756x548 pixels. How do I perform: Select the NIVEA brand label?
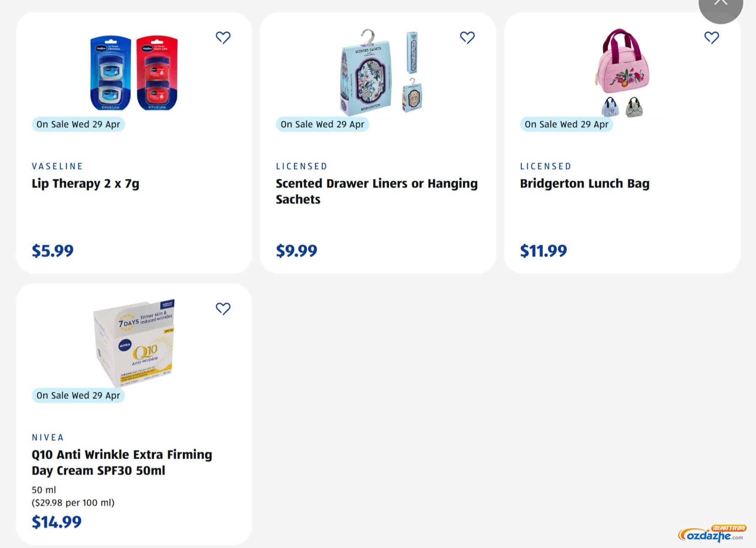pos(48,438)
